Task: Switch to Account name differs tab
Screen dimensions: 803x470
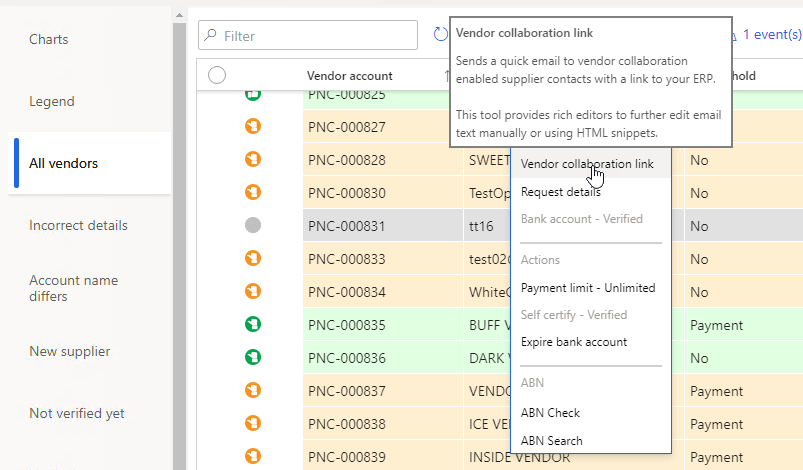Action: (74, 288)
